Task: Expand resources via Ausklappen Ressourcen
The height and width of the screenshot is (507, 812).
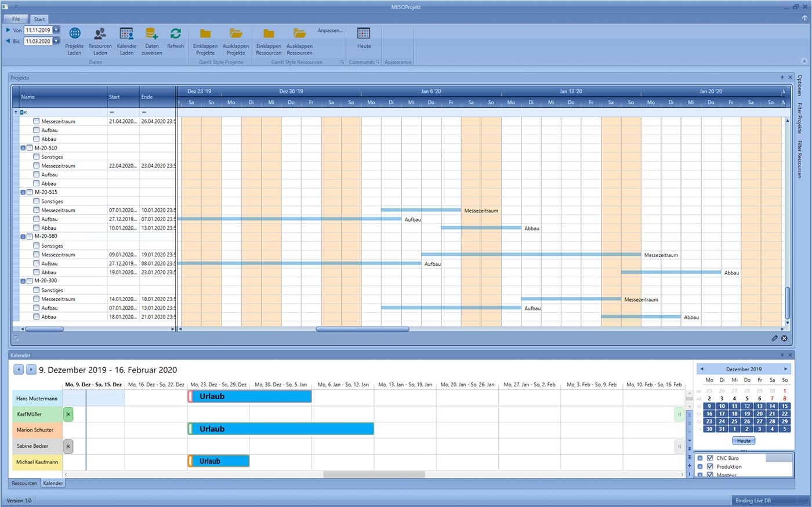Action: (299, 41)
